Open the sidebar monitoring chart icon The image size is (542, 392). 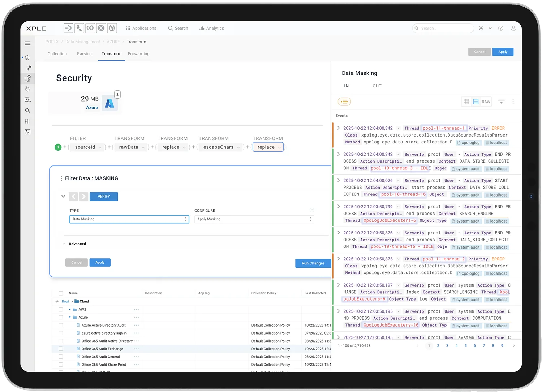pos(27,132)
